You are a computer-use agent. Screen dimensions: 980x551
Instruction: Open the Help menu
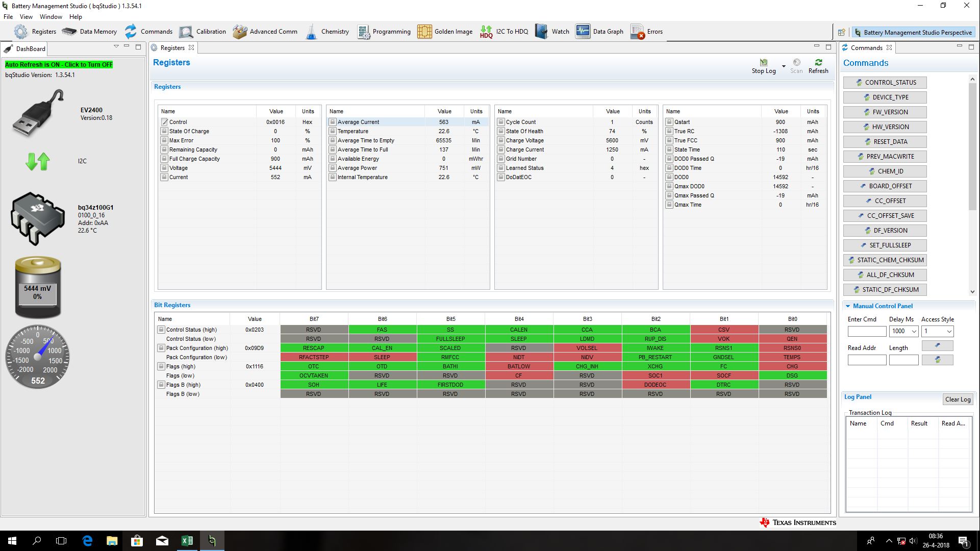pos(76,17)
